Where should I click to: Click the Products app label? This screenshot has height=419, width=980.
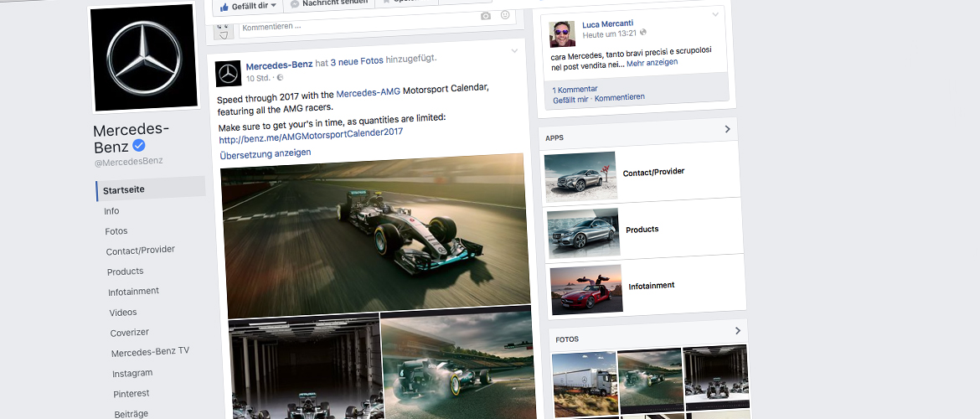pyautogui.click(x=642, y=230)
